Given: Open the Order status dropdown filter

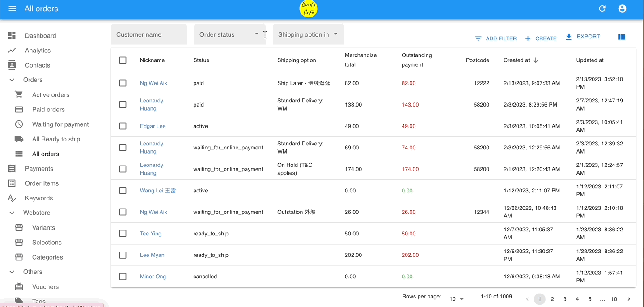Looking at the screenshot, I should pyautogui.click(x=229, y=34).
